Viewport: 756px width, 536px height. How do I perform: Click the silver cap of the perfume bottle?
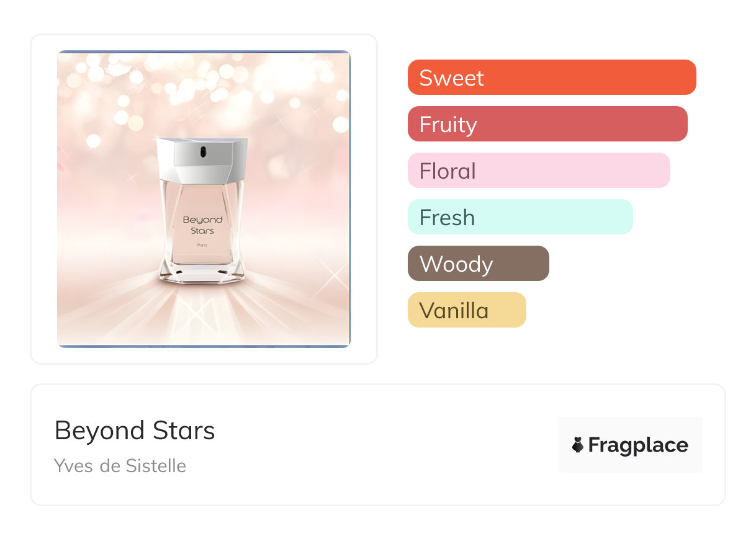[202, 160]
